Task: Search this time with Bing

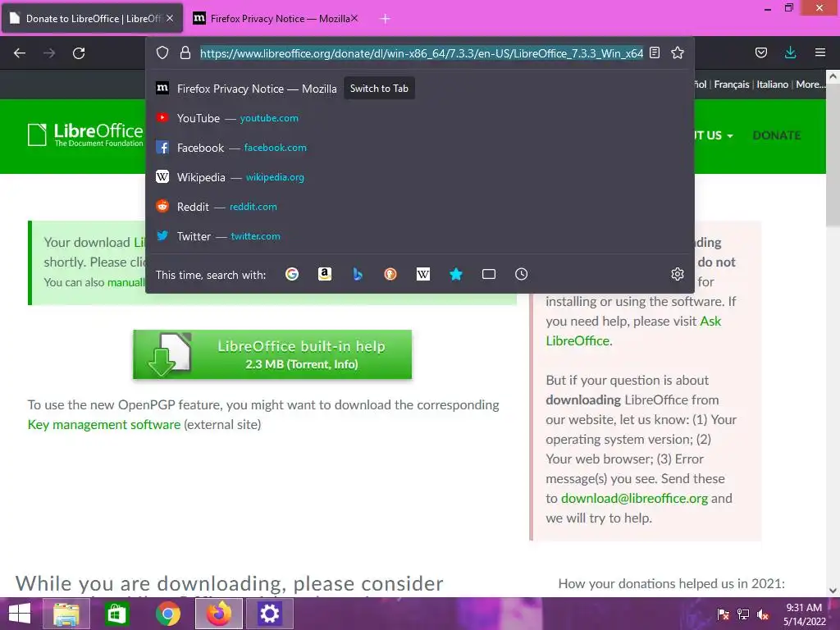Action: coord(358,274)
